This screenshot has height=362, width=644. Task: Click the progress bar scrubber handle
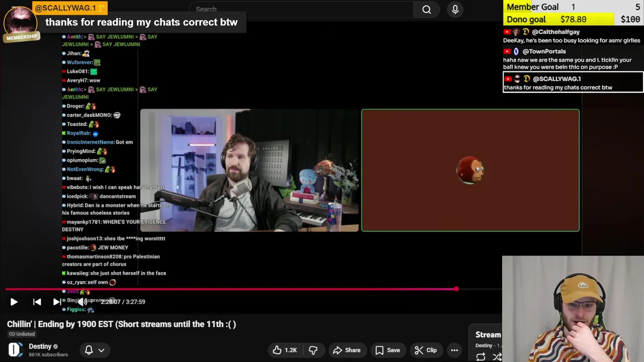click(x=456, y=289)
